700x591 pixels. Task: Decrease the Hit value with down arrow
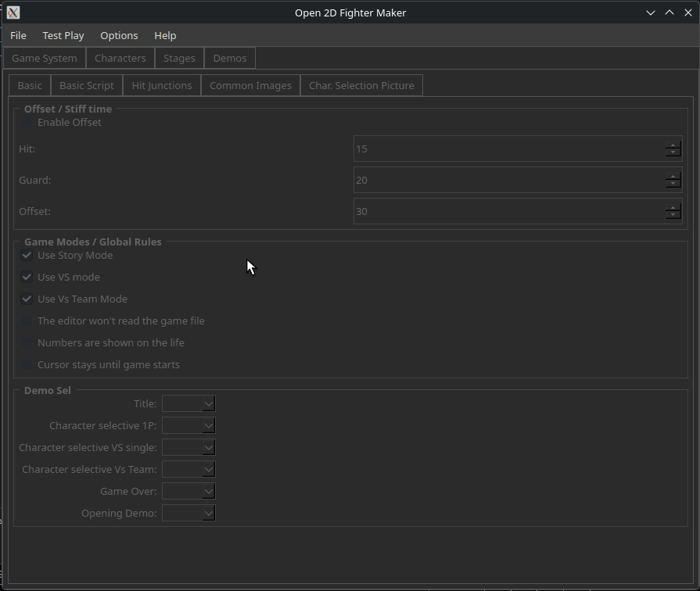point(673,152)
